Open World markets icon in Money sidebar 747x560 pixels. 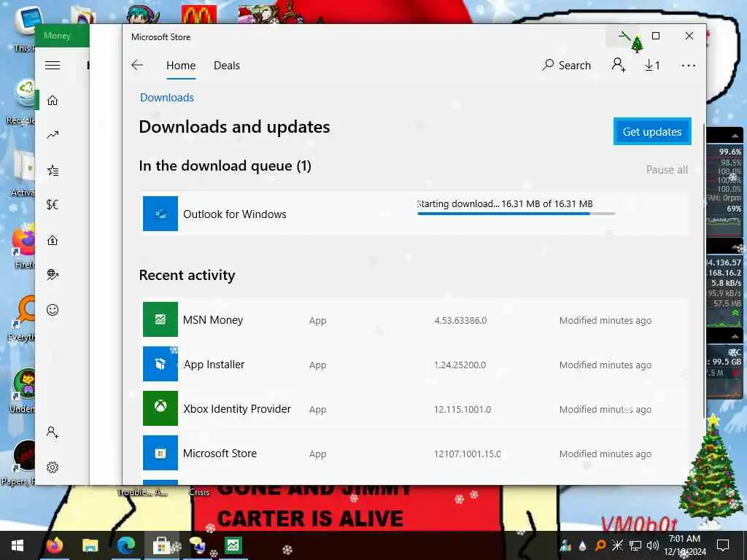[53, 274]
